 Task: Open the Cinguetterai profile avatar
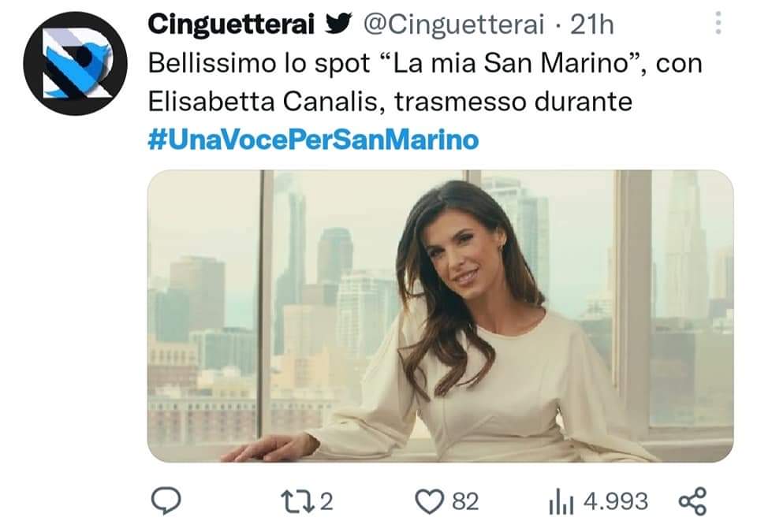pos(76,63)
